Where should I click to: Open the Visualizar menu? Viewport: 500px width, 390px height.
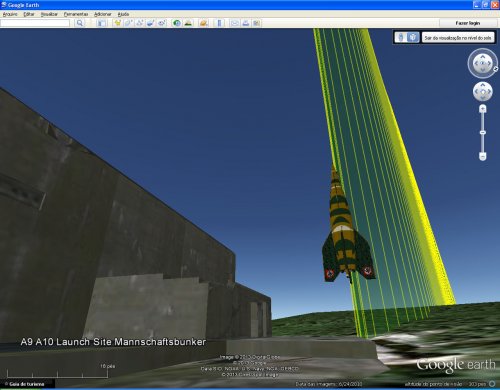49,14
